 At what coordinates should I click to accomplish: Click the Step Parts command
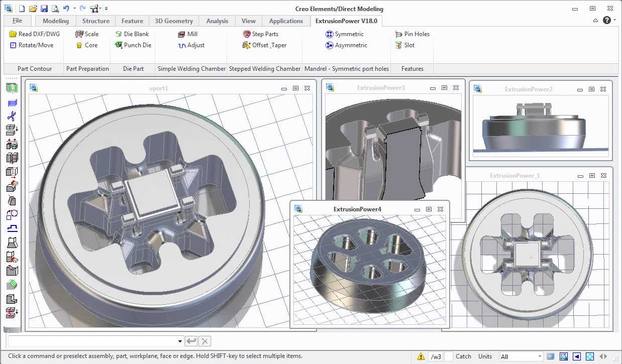tap(260, 34)
